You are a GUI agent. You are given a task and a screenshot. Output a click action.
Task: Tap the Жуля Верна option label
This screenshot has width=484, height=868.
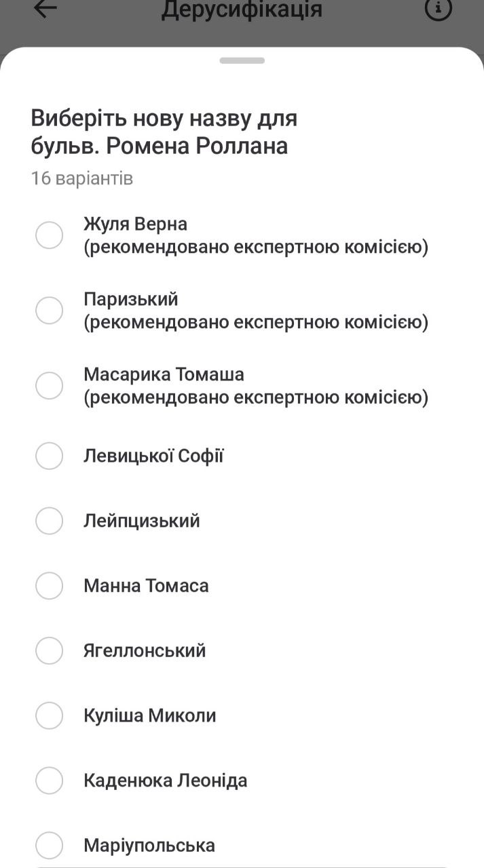tap(135, 224)
